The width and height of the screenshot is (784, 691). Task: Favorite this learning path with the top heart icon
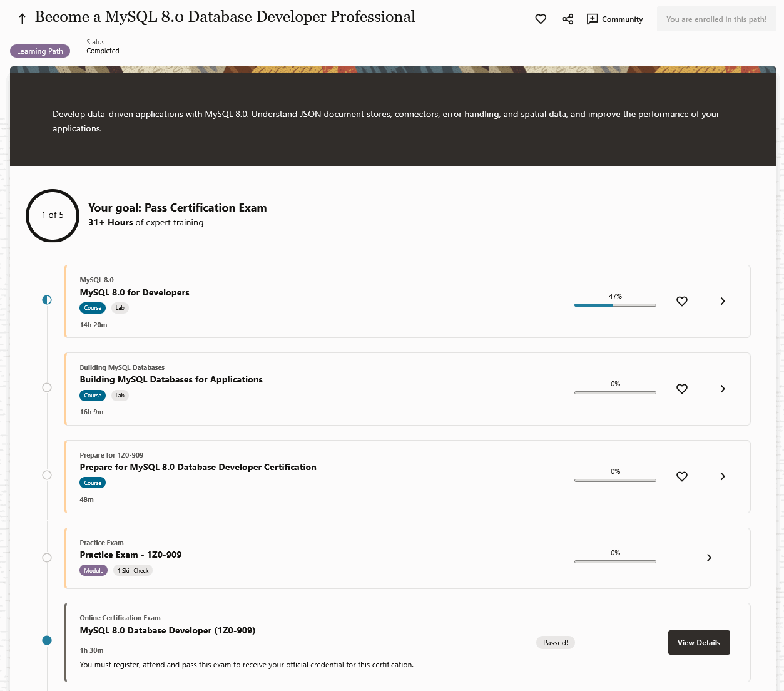[541, 19]
